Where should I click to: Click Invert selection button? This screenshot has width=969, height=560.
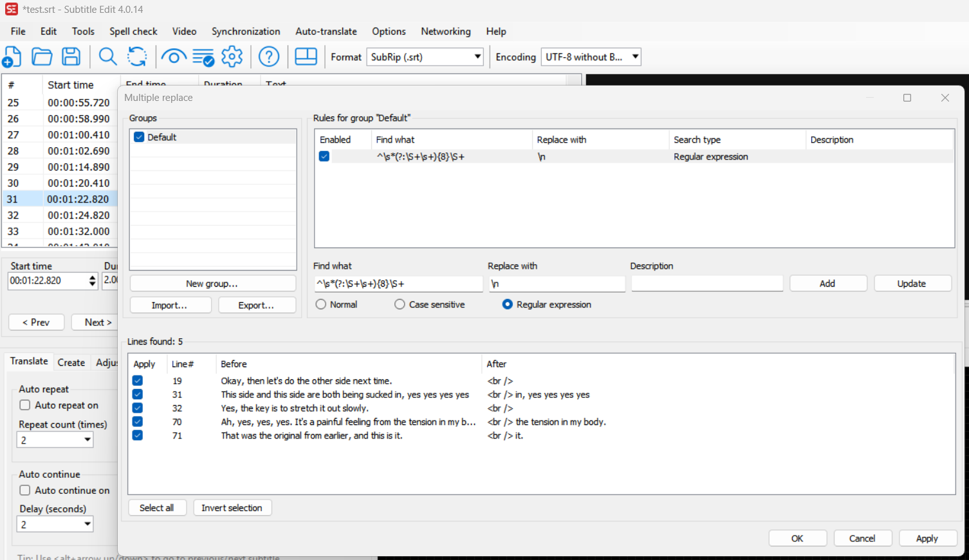click(232, 508)
